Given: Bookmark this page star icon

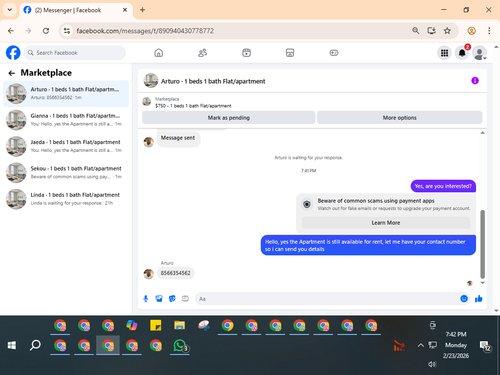Looking at the screenshot, I should (447, 31).
